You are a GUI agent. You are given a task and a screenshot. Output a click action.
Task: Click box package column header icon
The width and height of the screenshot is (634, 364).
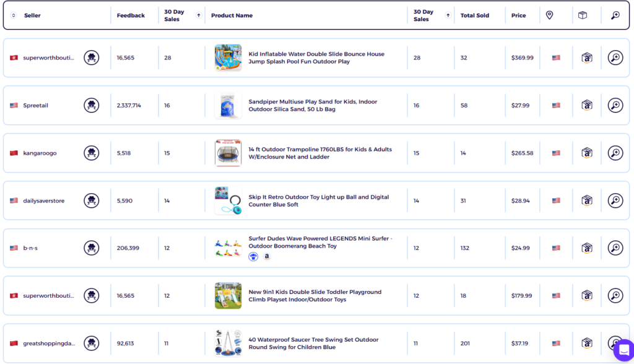point(582,15)
